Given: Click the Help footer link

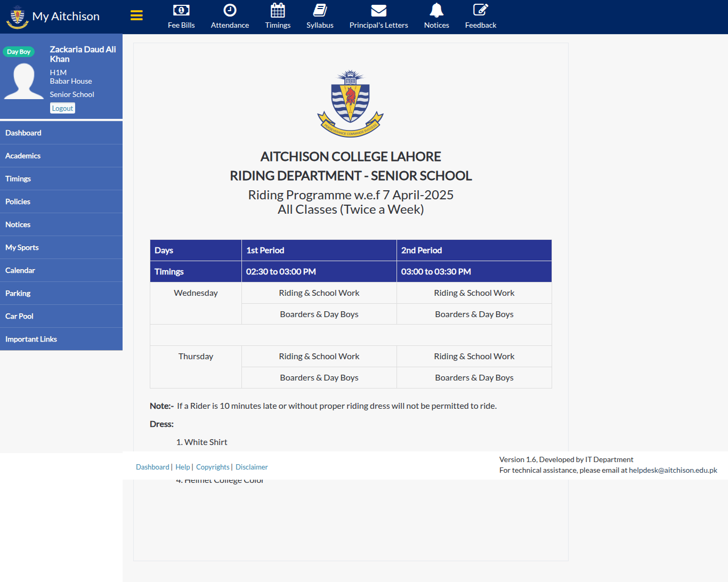Looking at the screenshot, I should tap(183, 467).
